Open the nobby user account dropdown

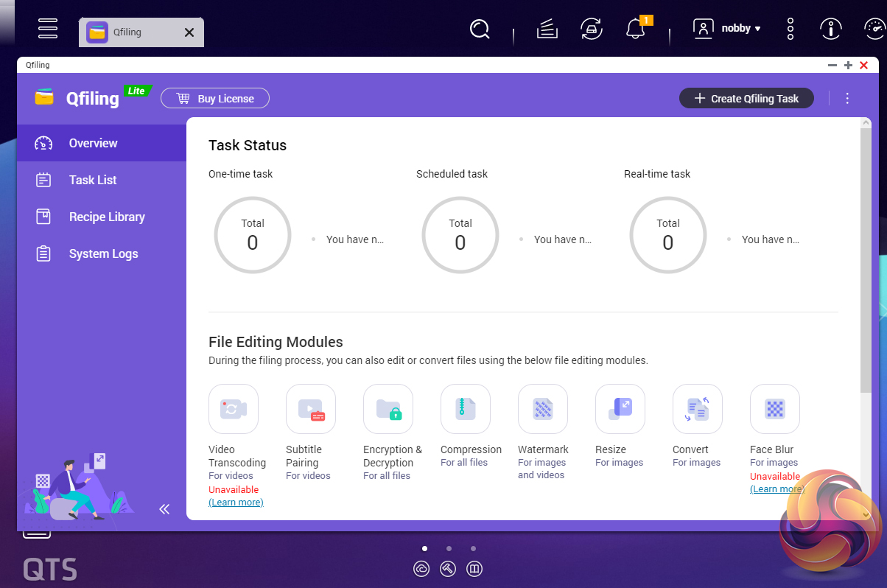(727, 29)
